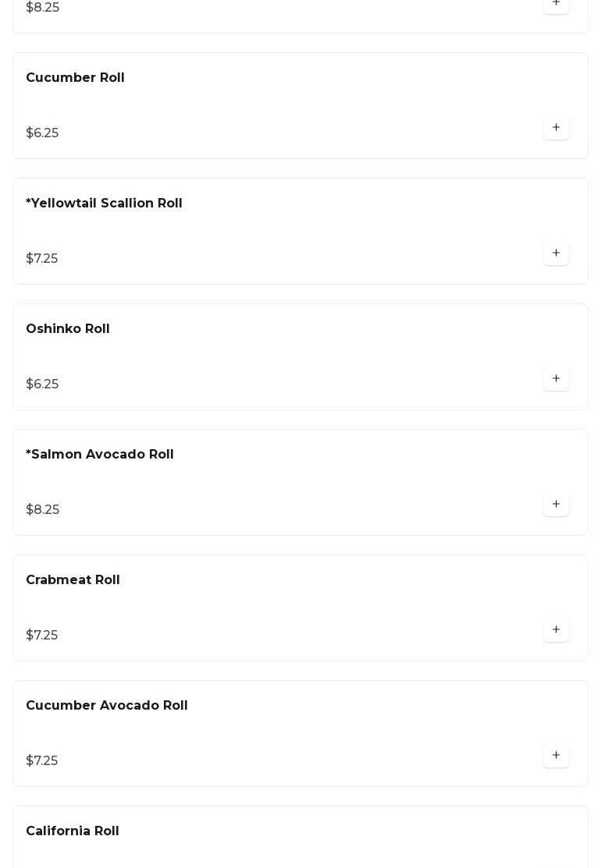This screenshot has width=601, height=868.
Task: View Crabmeat Roll item details
Action: click(73, 580)
